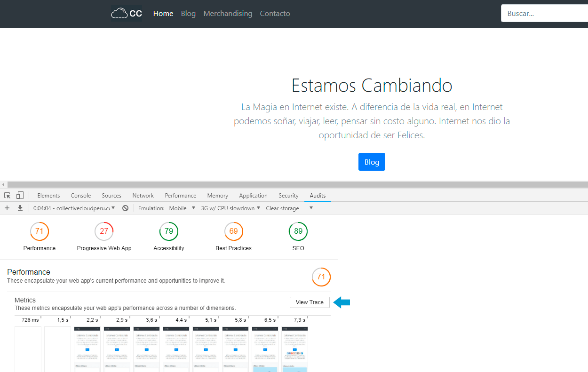Switch to the Memory tab

(x=218, y=196)
